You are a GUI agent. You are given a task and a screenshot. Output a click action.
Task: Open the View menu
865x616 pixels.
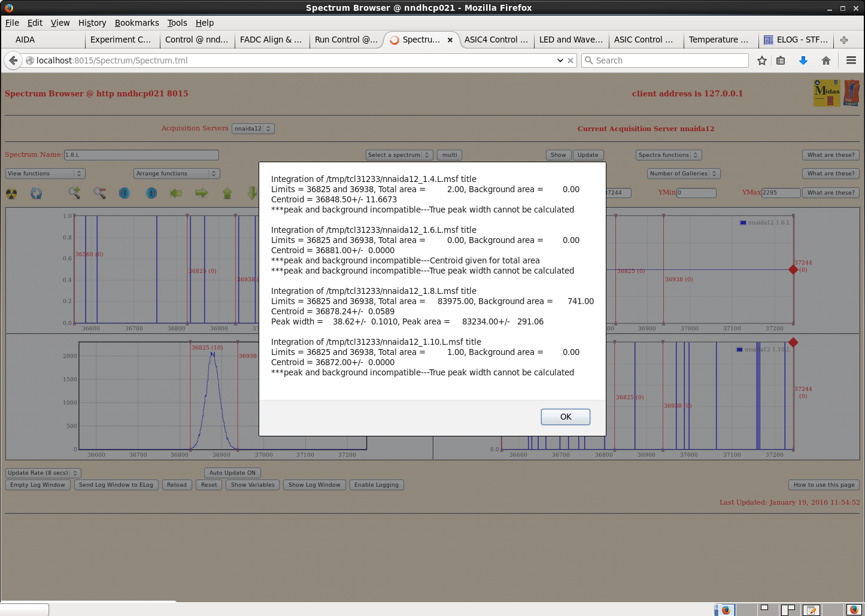pyautogui.click(x=60, y=23)
